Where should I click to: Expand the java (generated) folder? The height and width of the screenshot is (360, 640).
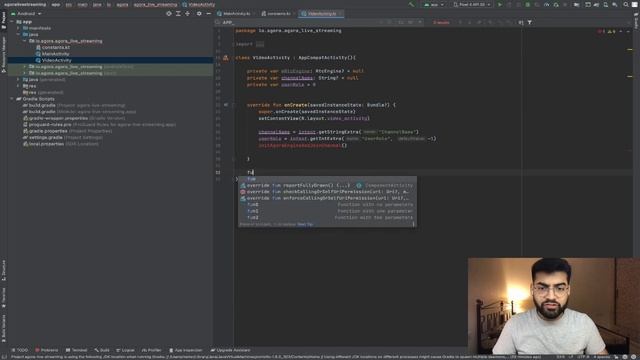[18, 80]
